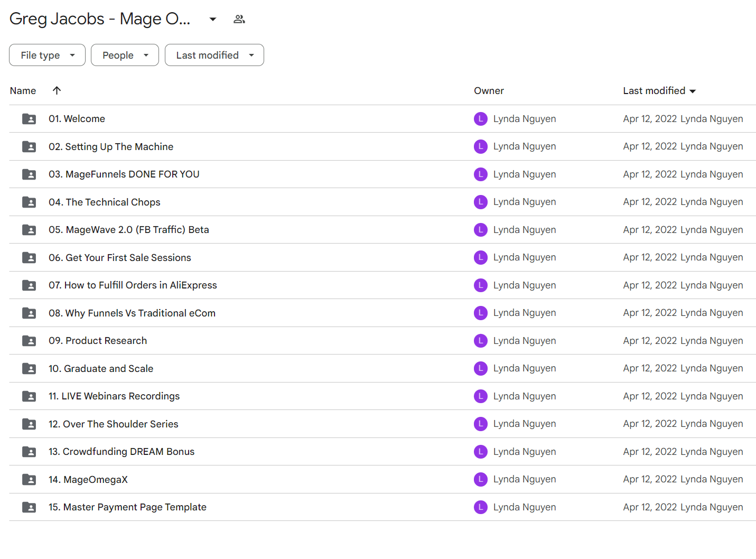Click the Owner column header
756x559 pixels.
pos(489,91)
